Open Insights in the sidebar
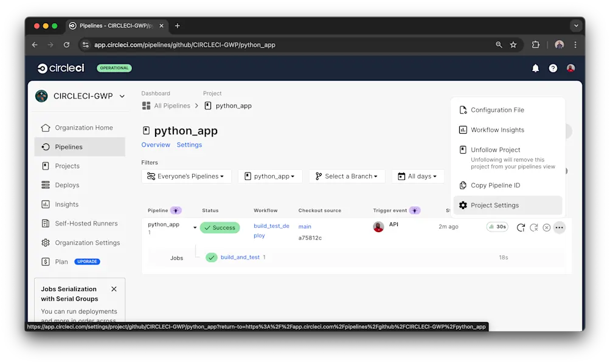 point(80,204)
